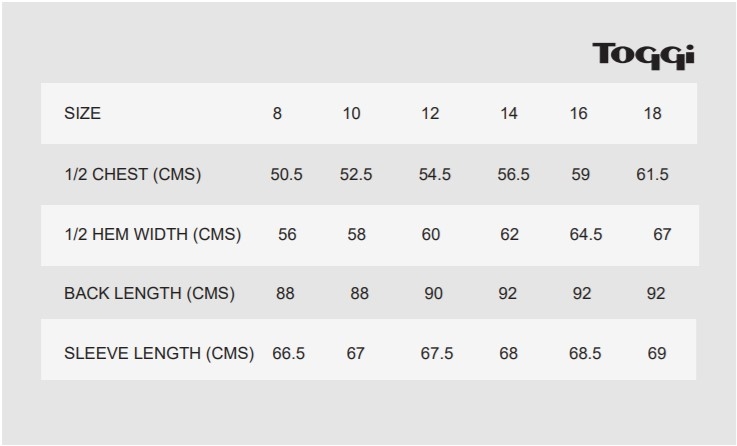Image resolution: width=737 pixels, height=446 pixels.
Task: Click size 16 column header
Action: (579, 113)
